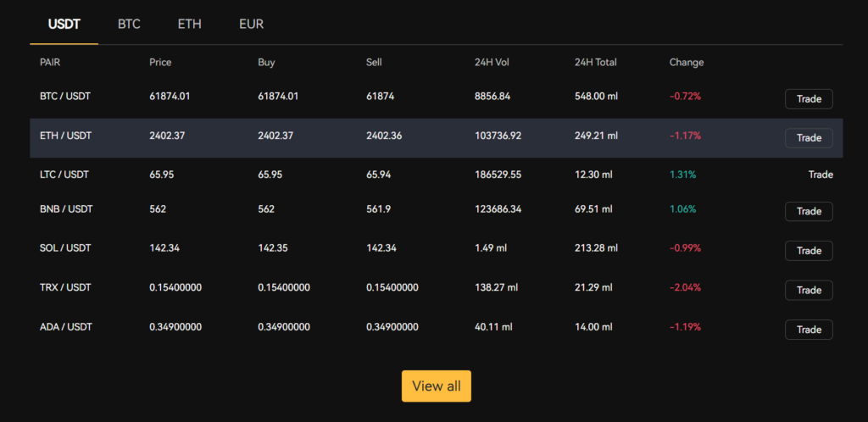Click the Change column header

pos(687,63)
